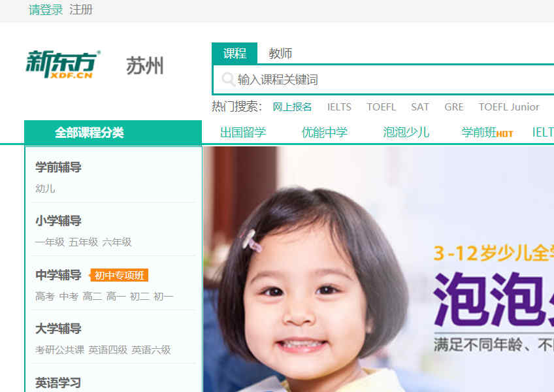Open the 注册 register link

(81, 10)
